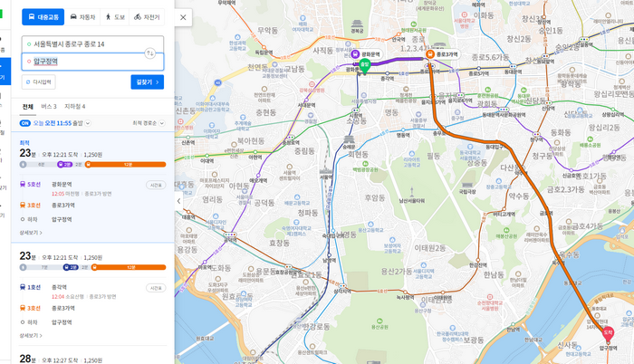Open the 오전 11:55 출발 time dropdown
This screenshot has width=634, height=364.
(x=62, y=123)
